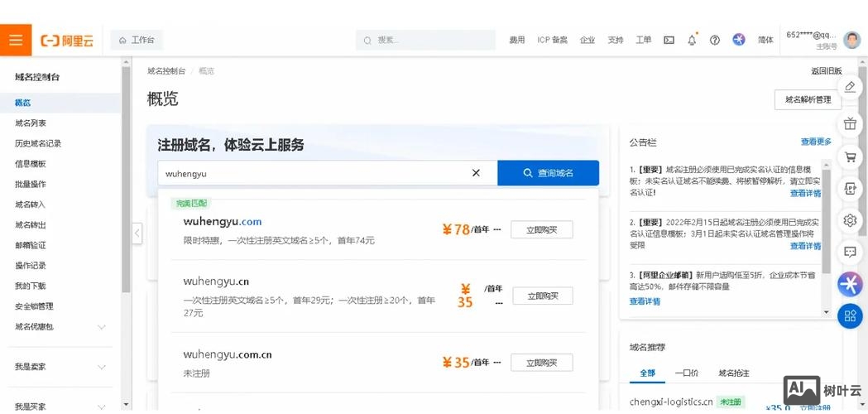The image size is (868, 414).
Task: Open the notifications bell
Action: [x=692, y=41]
